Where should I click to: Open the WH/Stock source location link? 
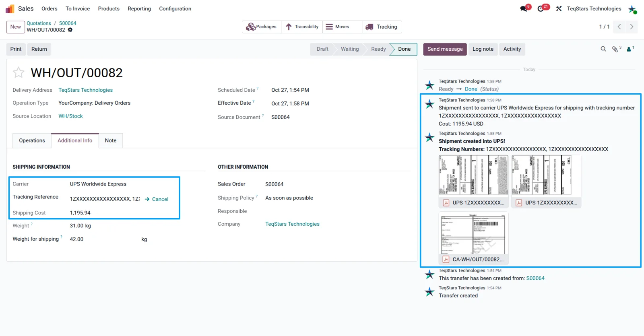[70, 116]
